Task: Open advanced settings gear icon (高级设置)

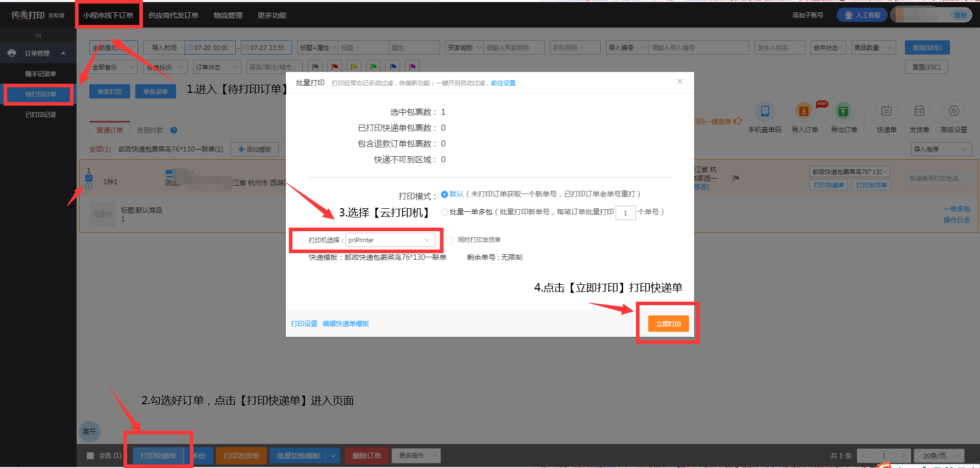Action: point(953,111)
